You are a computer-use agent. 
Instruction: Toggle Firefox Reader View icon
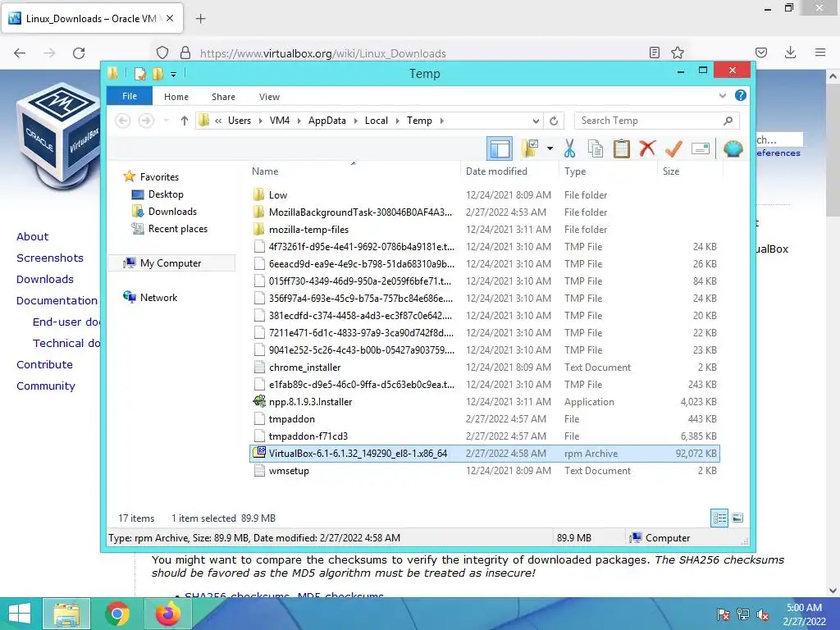tap(654, 52)
